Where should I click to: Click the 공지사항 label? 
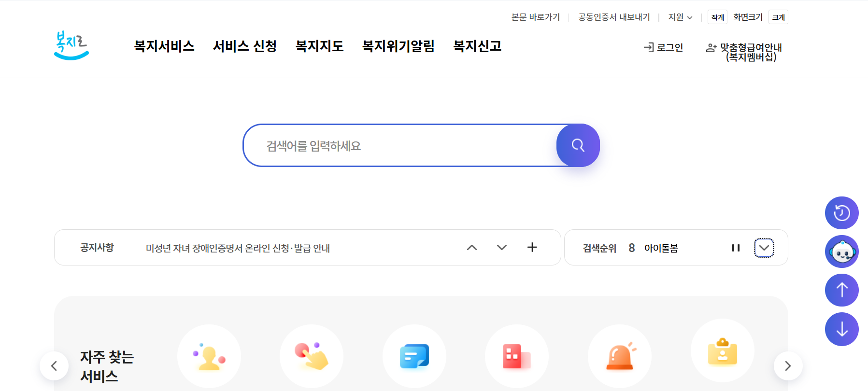97,247
